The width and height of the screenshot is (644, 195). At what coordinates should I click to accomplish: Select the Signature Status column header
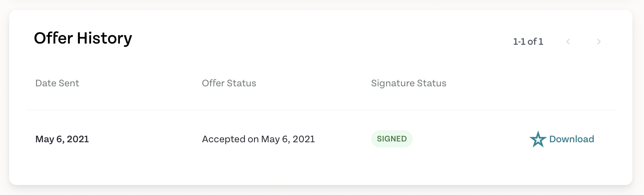[409, 83]
